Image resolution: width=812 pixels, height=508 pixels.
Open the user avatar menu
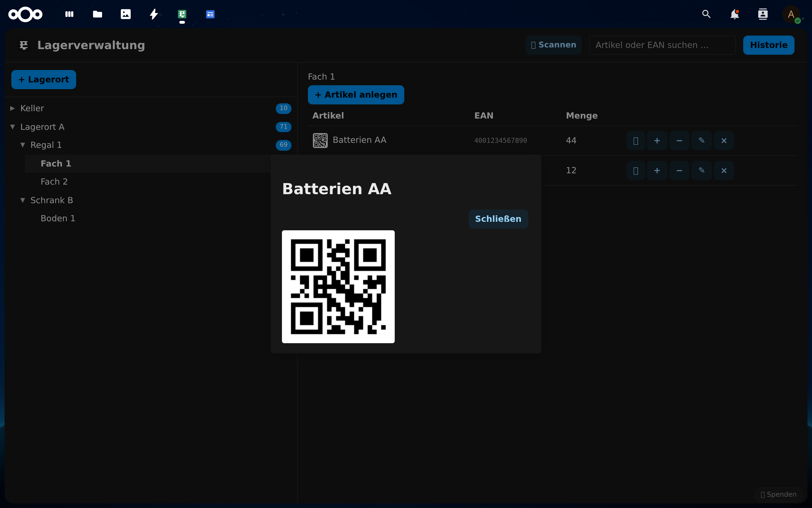(x=791, y=14)
